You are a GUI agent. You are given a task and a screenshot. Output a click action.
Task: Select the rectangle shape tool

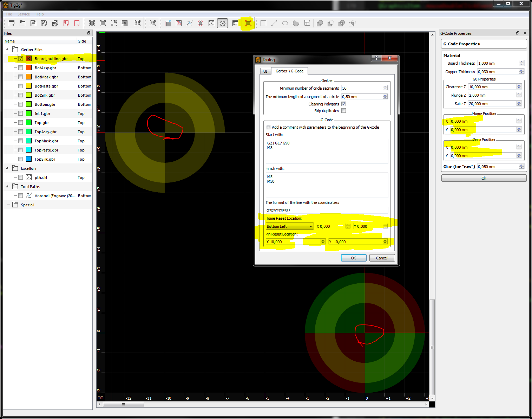tap(263, 23)
